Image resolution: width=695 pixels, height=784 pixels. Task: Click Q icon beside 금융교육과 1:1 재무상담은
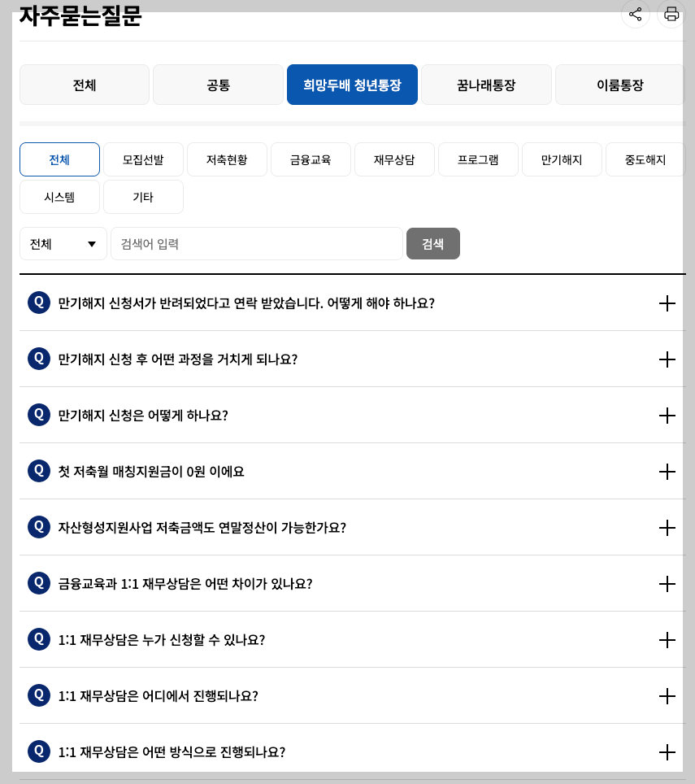point(39,583)
